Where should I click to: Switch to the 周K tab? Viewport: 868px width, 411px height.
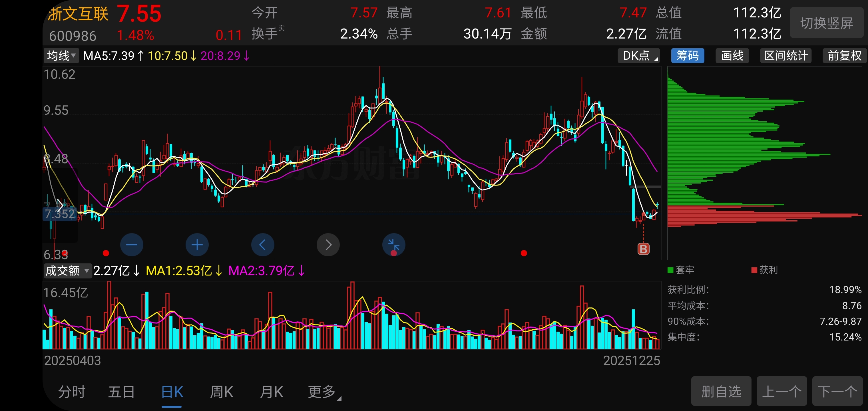click(221, 392)
